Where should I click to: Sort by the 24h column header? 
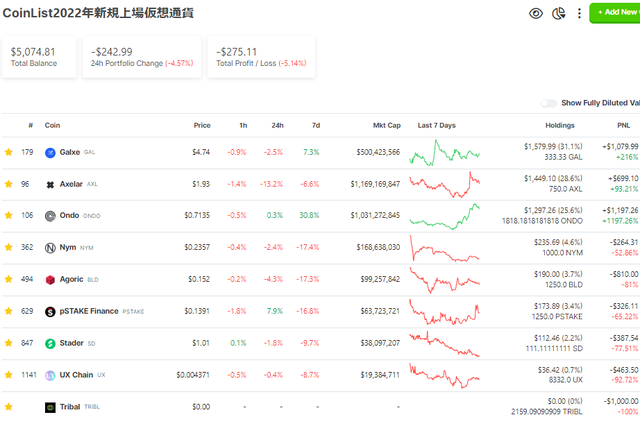tap(278, 125)
